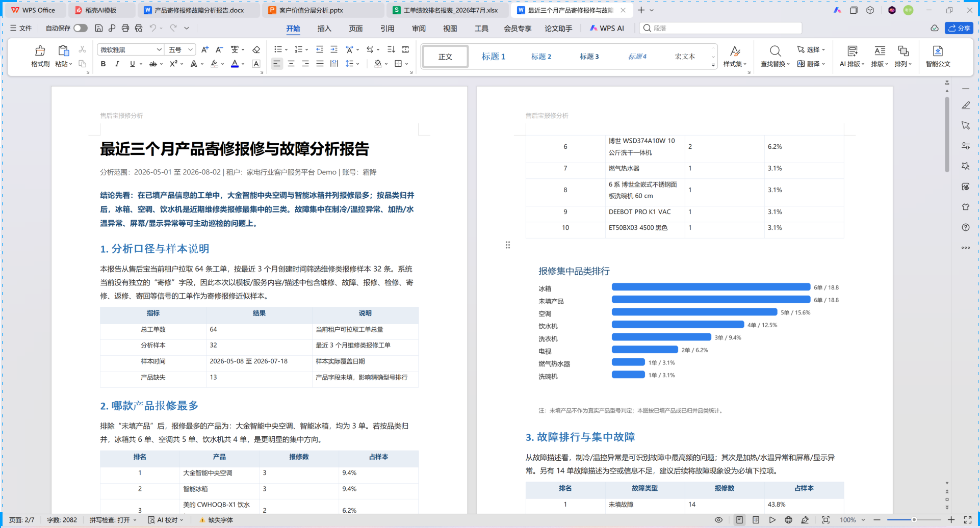Open Find and Replace (查找替换) magnifier icon
The image size is (980, 528).
(775, 50)
